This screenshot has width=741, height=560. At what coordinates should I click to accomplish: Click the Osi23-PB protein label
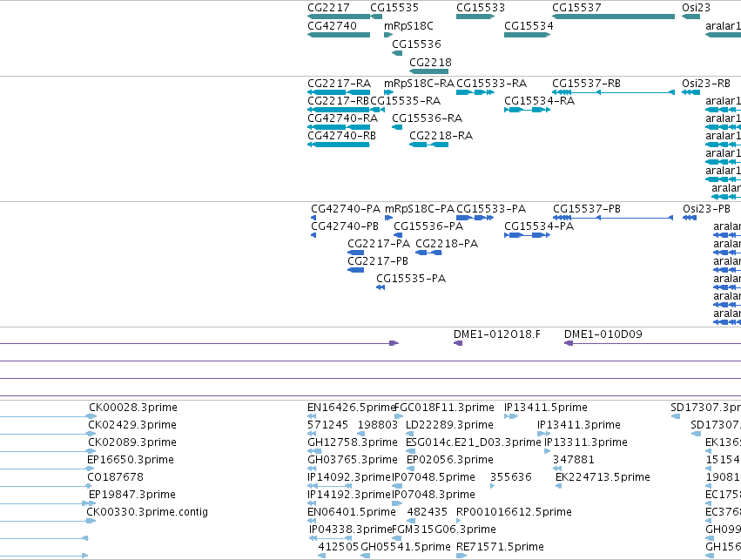point(706,209)
